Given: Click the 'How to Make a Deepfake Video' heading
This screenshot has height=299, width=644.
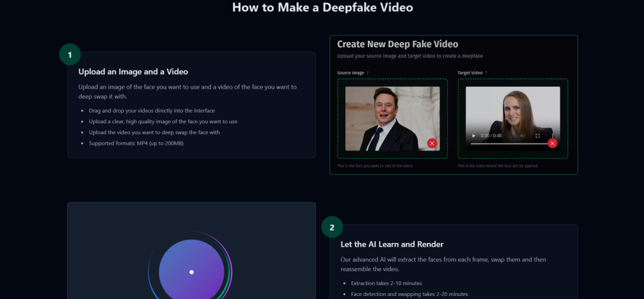Looking at the screenshot, I should click(323, 7).
